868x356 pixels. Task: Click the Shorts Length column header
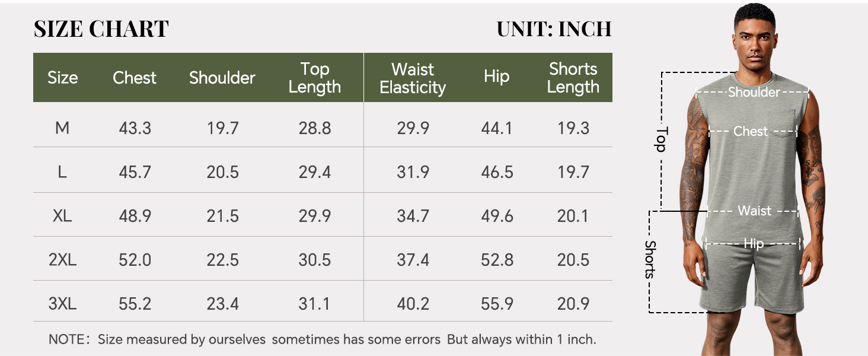(573, 78)
